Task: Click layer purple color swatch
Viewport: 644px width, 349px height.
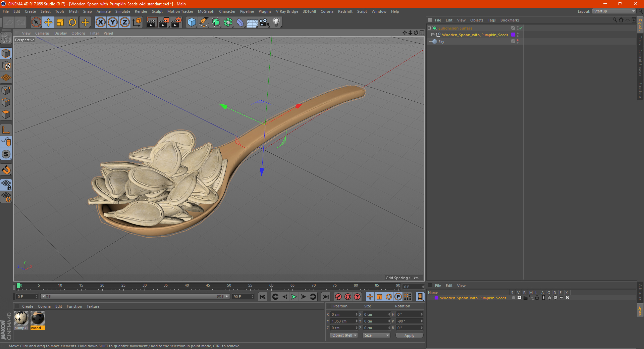Action: [x=436, y=298]
